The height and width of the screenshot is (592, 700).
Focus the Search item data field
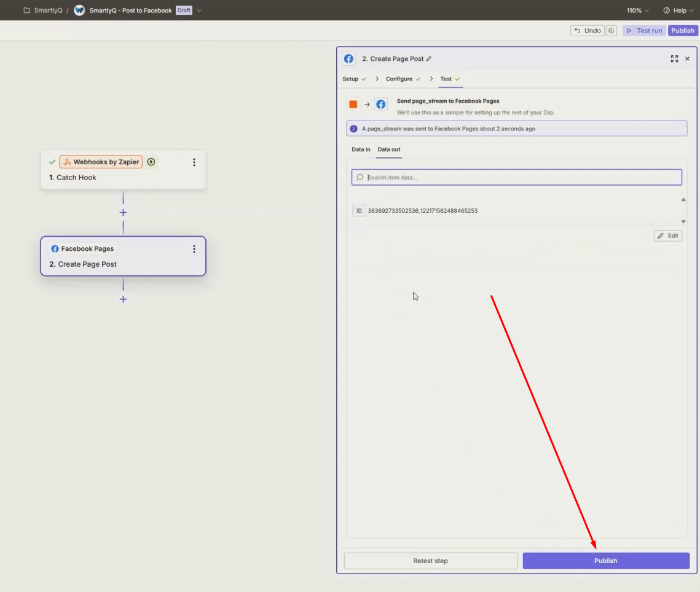(x=516, y=177)
